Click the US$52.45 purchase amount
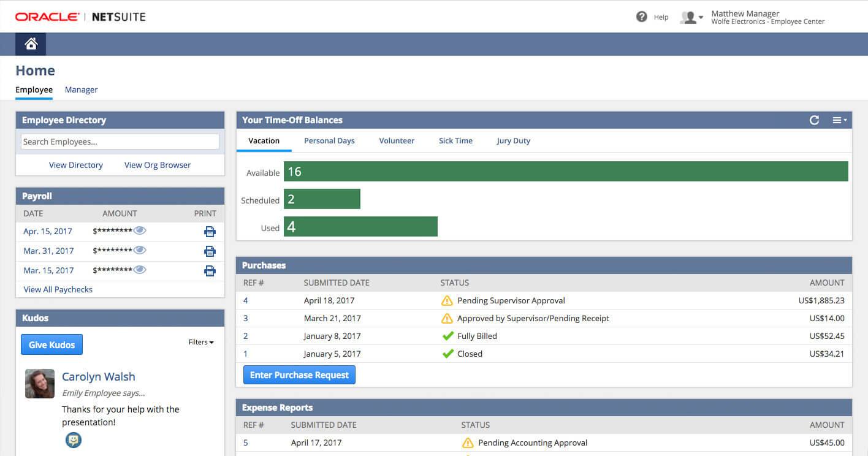868x456 pixels. click(827, 336)
